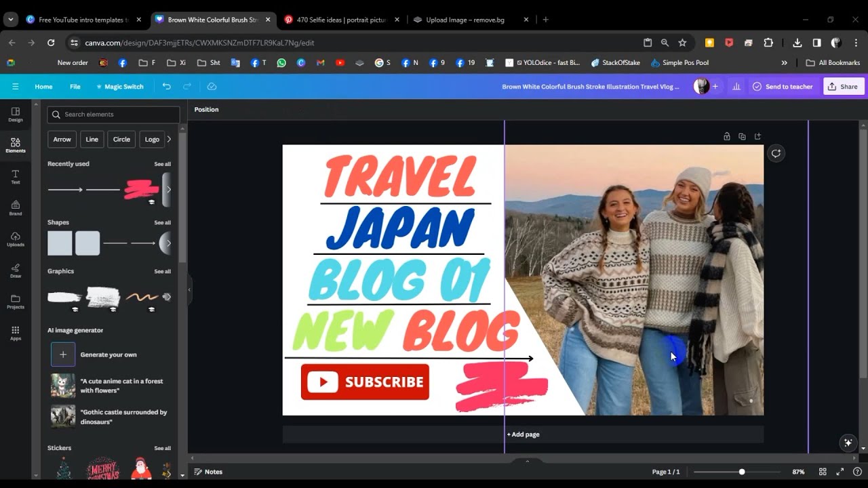Viewport: 868px width, 488px height.
Task: Click the add page share icon above canvas
Action: (x=757, y=136)
